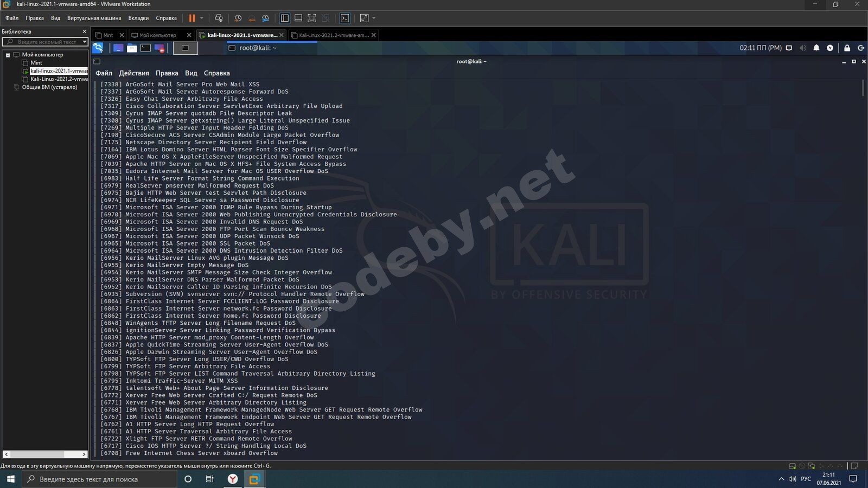
Task: Send Ctrl+Alt+Del to the virtual machine
Action: click(219, 18)
